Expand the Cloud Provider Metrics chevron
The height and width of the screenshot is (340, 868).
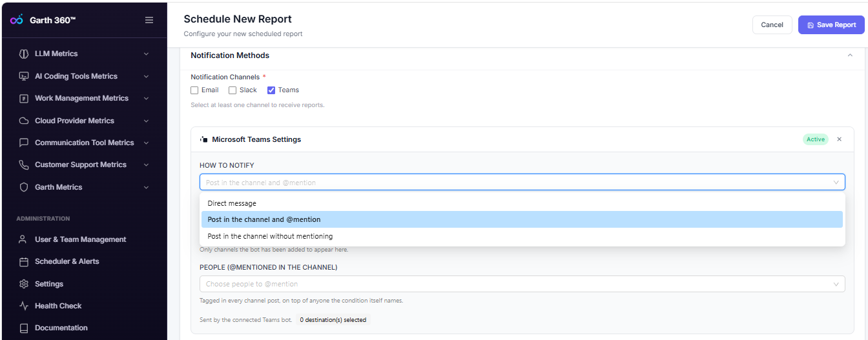[x=146, y=121]
